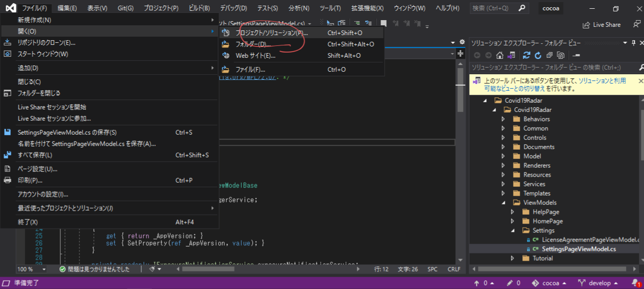
Task: Click the CRLF line ending indicator
Action: 454,269
